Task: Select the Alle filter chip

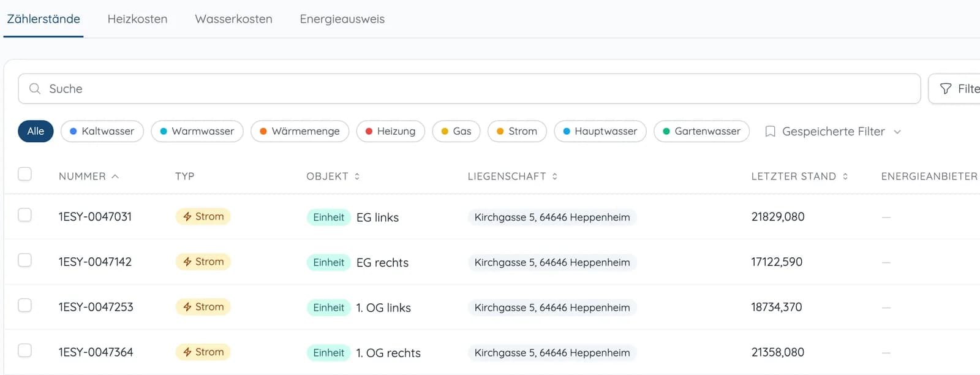Action: pos(36,131)
